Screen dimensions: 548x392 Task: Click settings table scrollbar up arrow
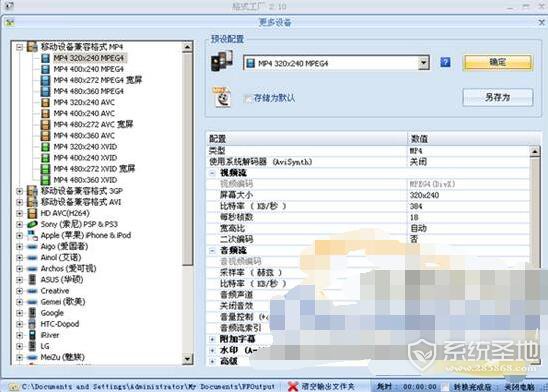535,152
